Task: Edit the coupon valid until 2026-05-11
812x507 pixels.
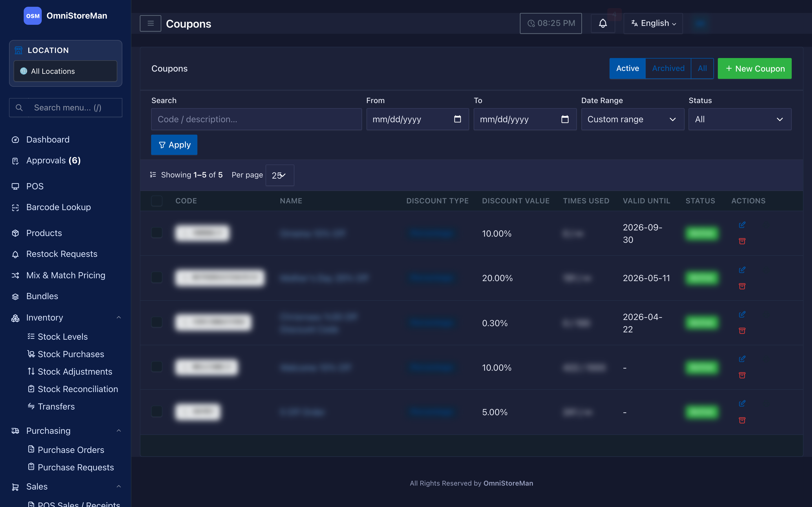Action: tap(742, 270)
